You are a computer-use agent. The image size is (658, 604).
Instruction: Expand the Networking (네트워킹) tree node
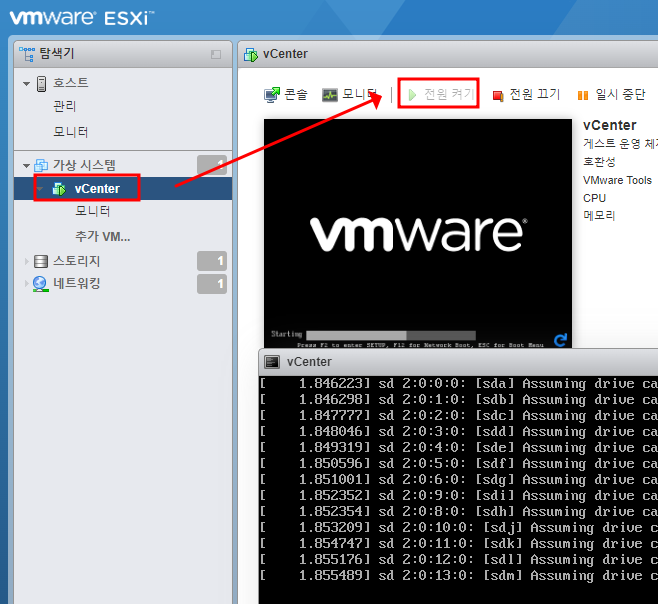click(x=26, y=283)
